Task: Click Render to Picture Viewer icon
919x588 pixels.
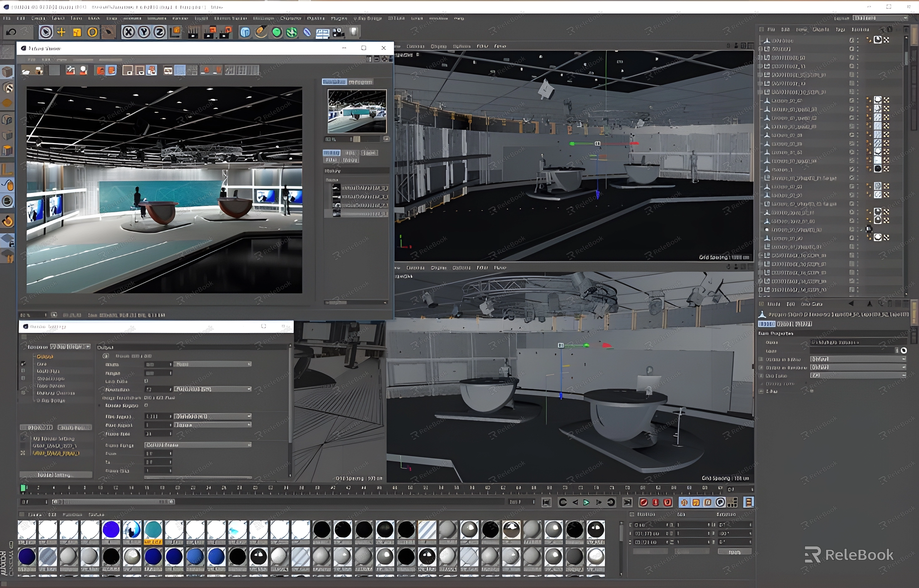Action: click(x=209, y=32)
